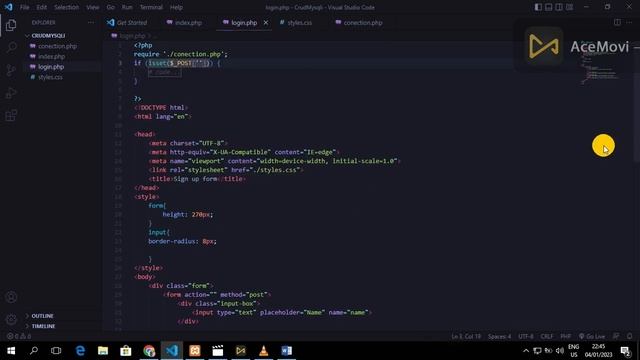The height and width of the screenshot is (360, 640).
Task: Open Help menu
Action: tap(176, 7)
